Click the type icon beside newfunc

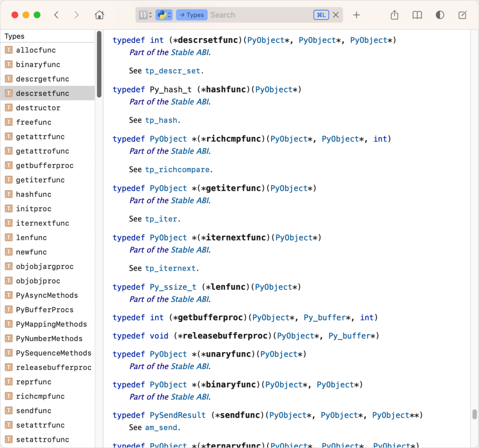point(9,252)
